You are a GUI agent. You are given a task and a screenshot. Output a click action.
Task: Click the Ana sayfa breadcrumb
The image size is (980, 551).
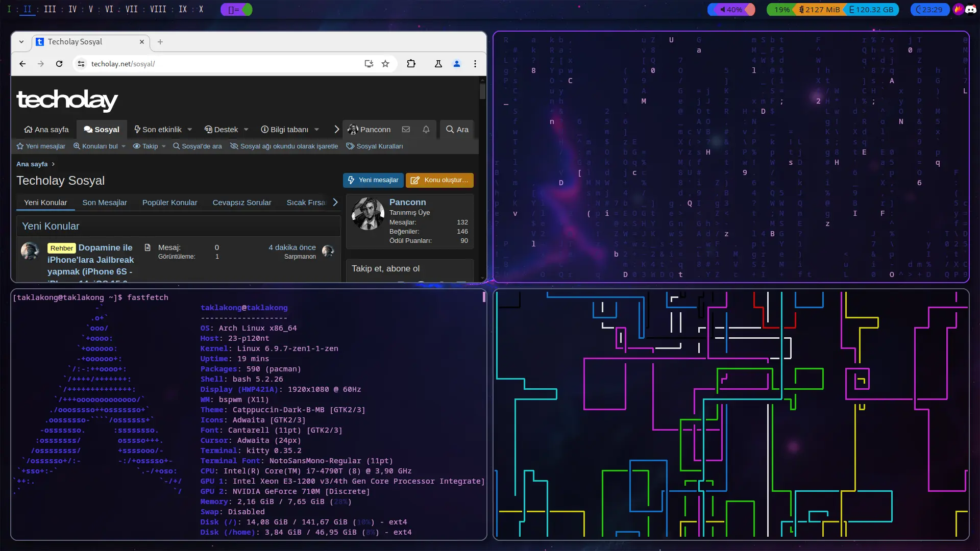pyautogui.click(x=32, y=164)
